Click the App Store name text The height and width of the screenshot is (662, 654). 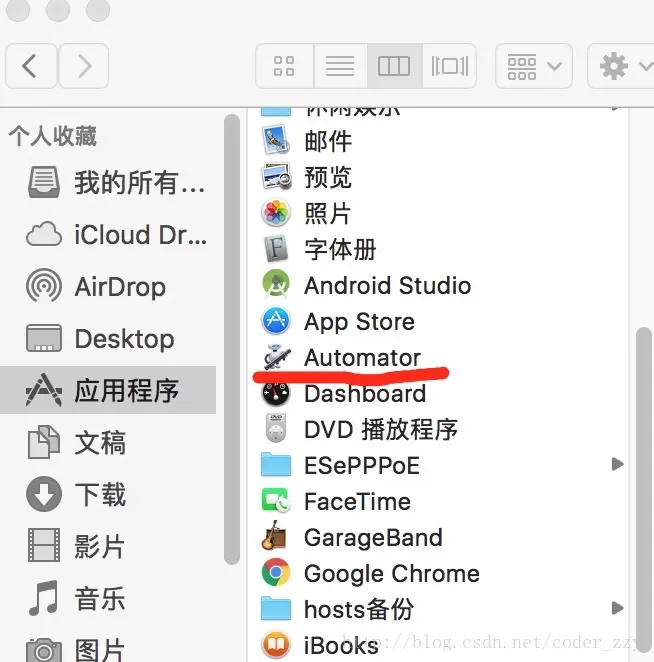359,322
